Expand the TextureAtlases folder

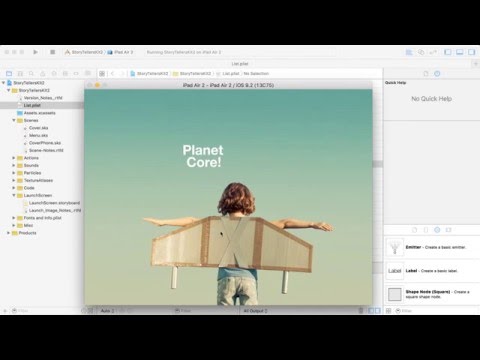[x=14, y=180]
